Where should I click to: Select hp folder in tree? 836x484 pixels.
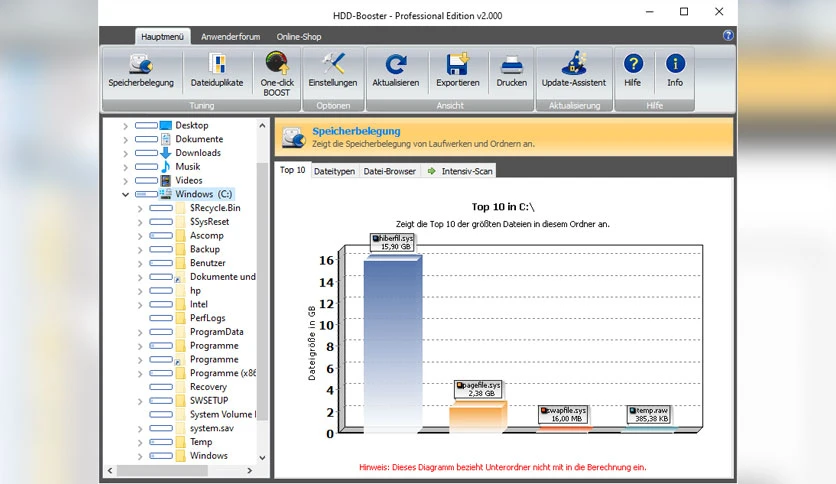pyautogui.click(x=195, y=291)
